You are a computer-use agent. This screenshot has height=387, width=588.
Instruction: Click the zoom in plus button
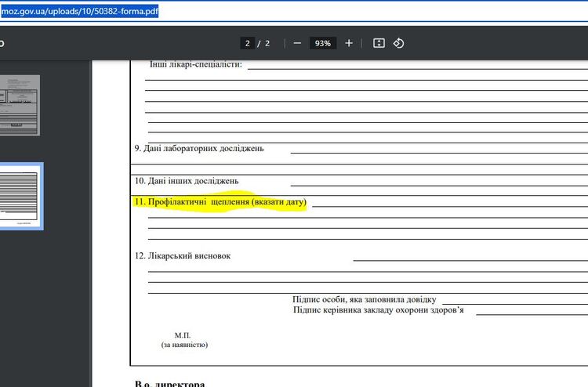click(349, 43)
